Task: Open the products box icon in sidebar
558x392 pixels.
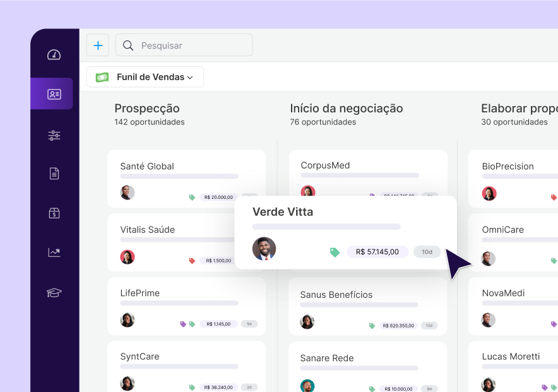Action: click(54, 213)
